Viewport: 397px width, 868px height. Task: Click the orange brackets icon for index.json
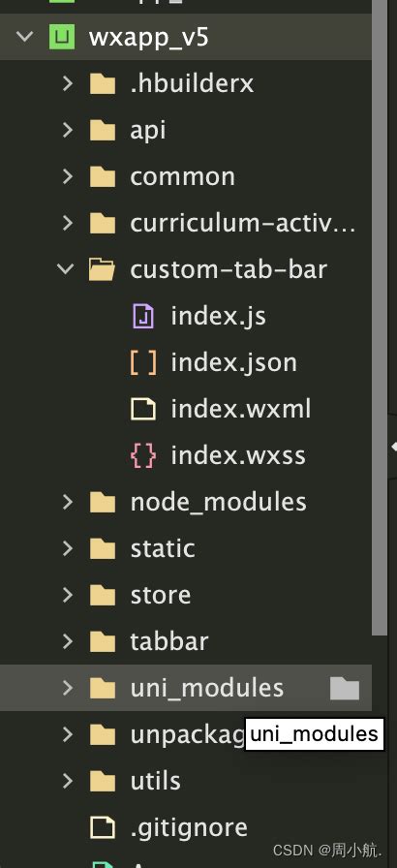point(143,362)
